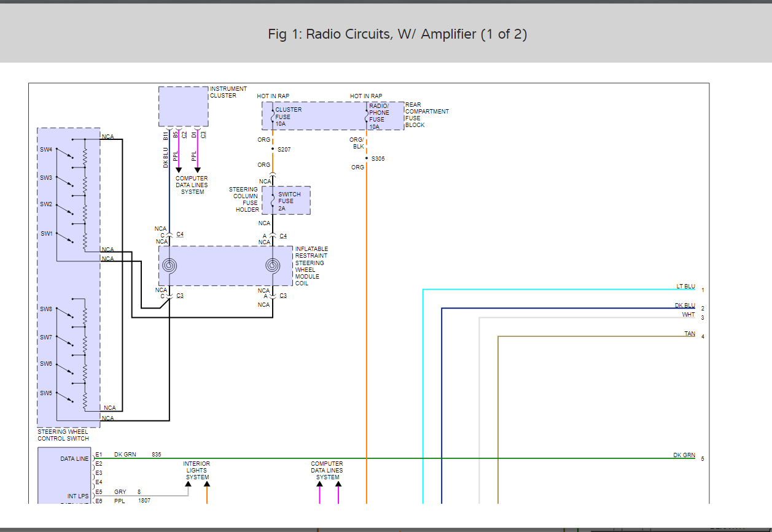This screenshot has width=772, height=532.
Task: Follow the Interior Lights System reference
Action: pyautogui.click(x=197, y=471)
